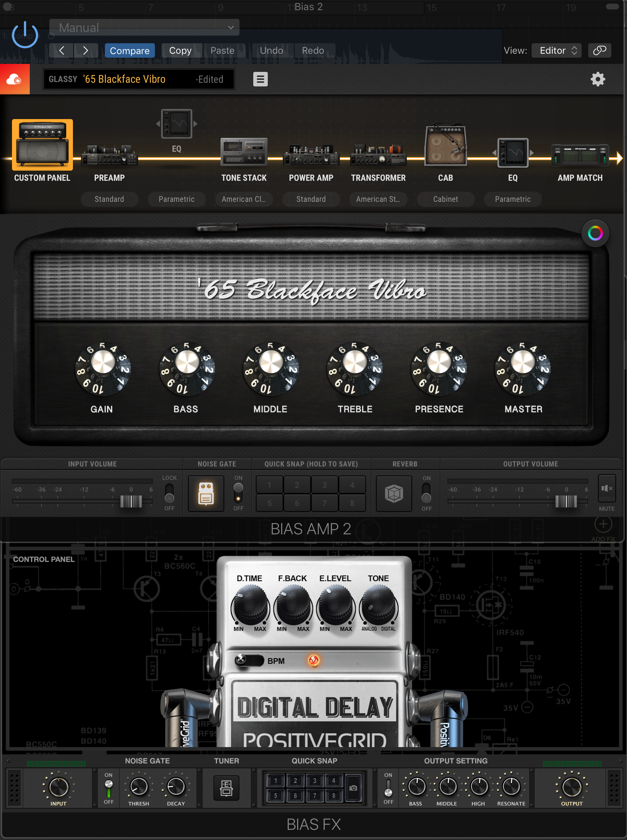Screen dimensions: 627x840
Task: Click the Undo button
Action: (271, 50)
